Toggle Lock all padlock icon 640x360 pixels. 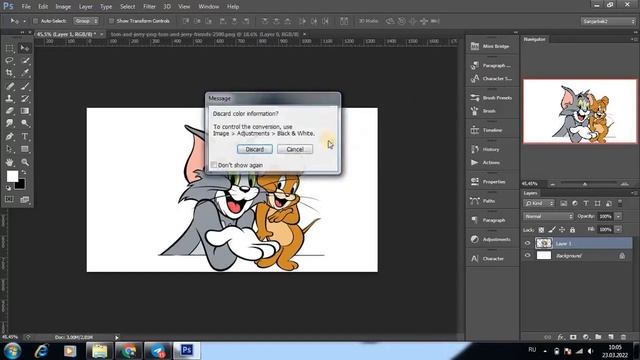[x=572, y=230]
